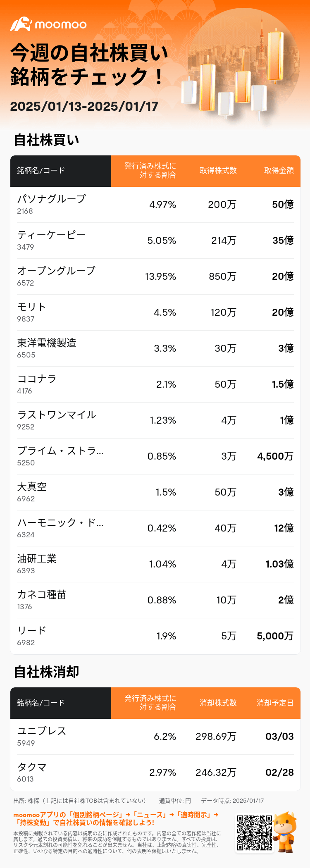310x868 pixels.
Task: Tap the QR code at bottom
Action: point(254,832)
